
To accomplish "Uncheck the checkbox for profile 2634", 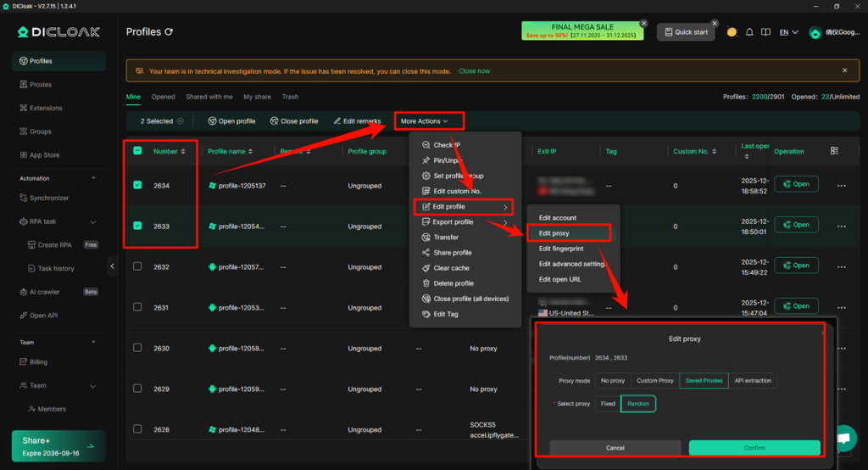I will tap(137, 185).
